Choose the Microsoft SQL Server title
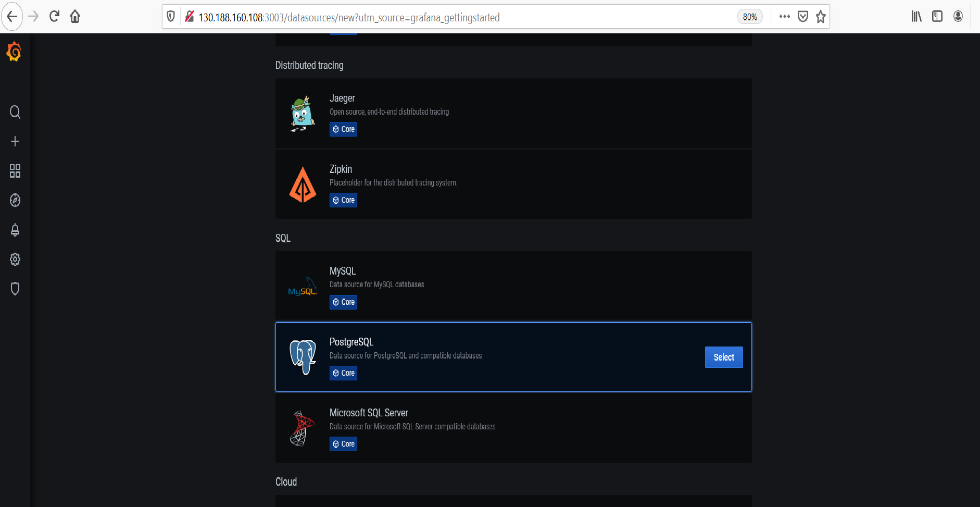 coord(369,413)
